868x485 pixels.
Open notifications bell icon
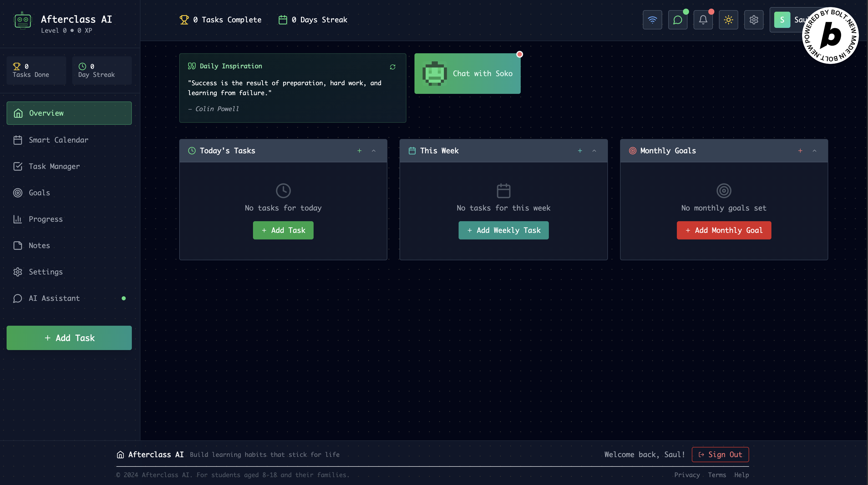tap(703, 20)
